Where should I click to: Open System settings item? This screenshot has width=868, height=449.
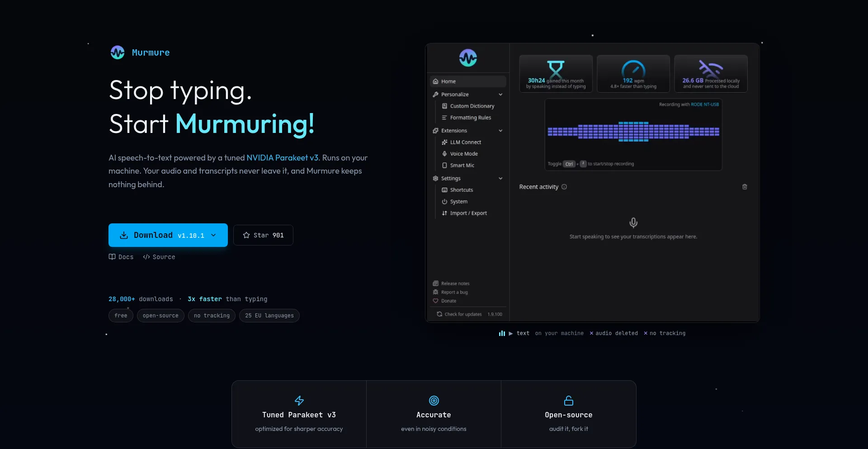click(x=459, y=202)
